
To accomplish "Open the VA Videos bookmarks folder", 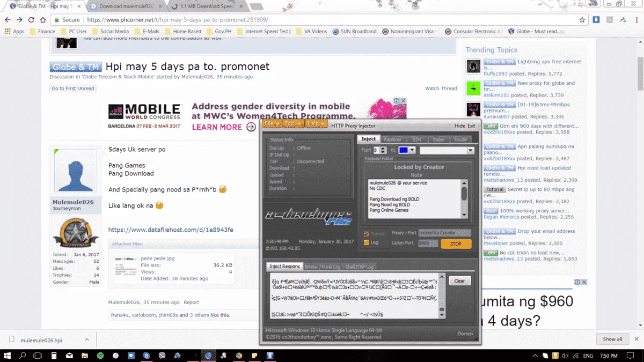I will pos(311,31).
